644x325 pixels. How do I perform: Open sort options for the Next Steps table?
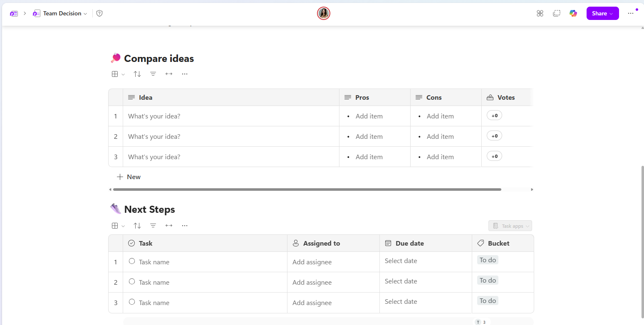click(x=137, y=225)
